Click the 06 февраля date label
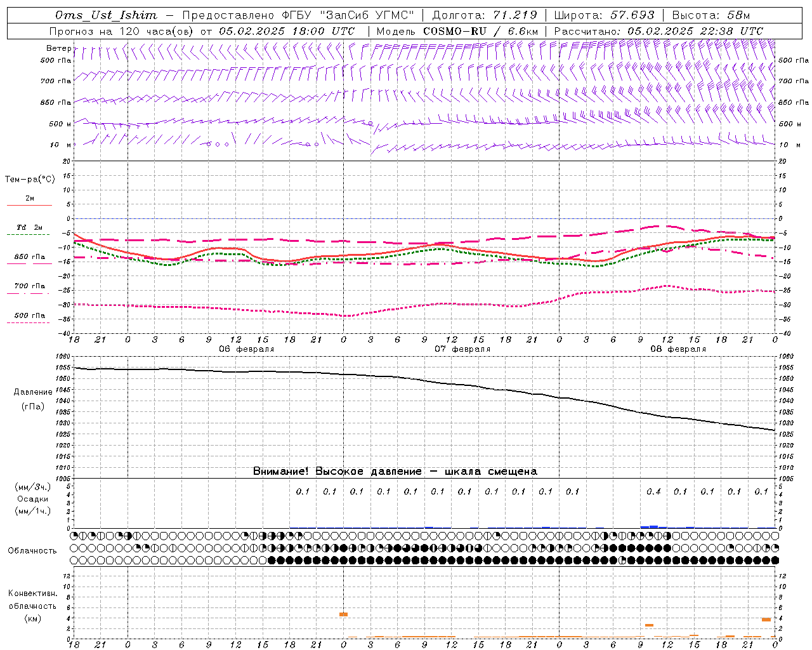The height and width of the screenshot is (650, 812). pos(247,349)
